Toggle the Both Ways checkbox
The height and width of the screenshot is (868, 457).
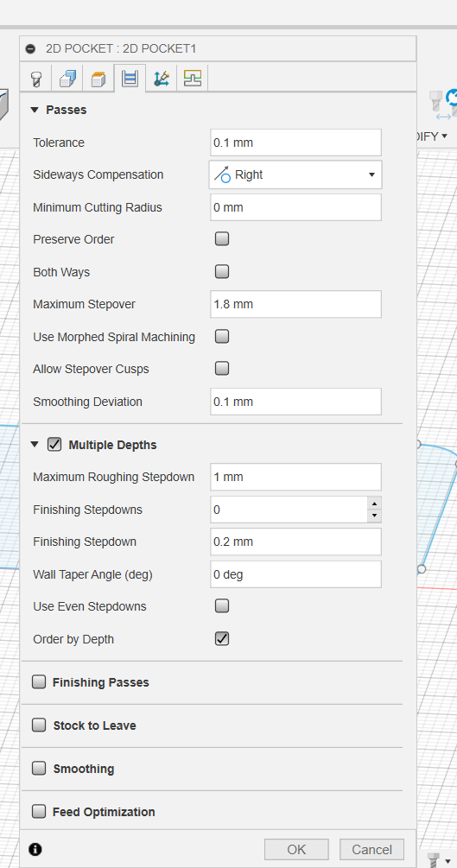pyautogui.click(x=222, y=272)
